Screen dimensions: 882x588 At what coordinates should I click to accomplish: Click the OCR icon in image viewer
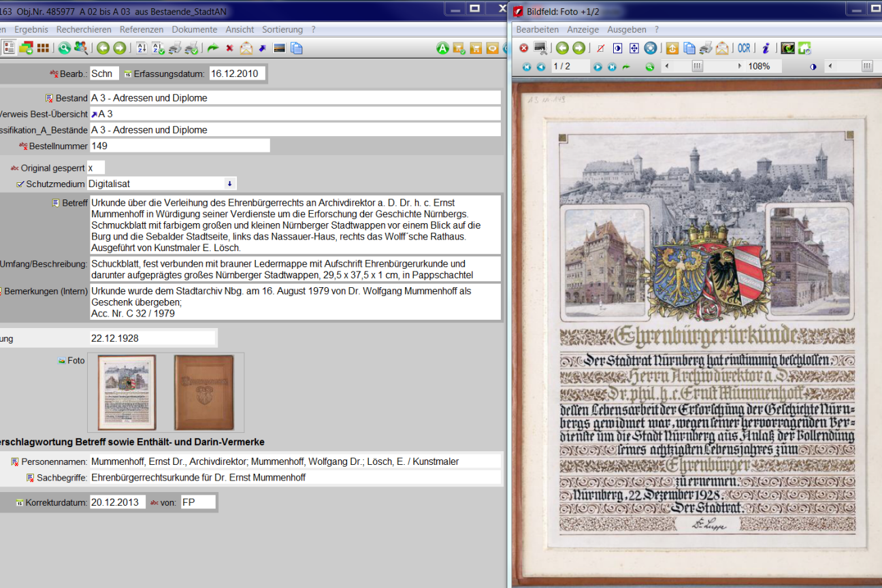(744, 48)
